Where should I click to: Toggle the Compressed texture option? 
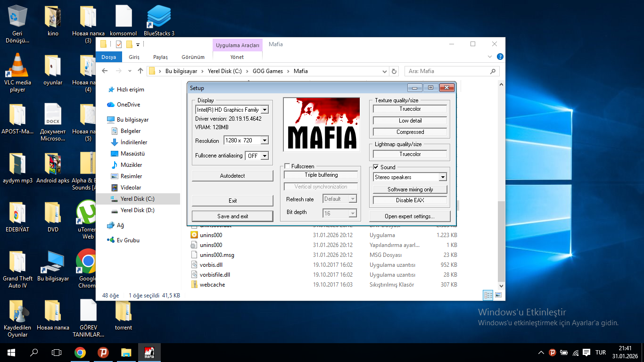410,132
